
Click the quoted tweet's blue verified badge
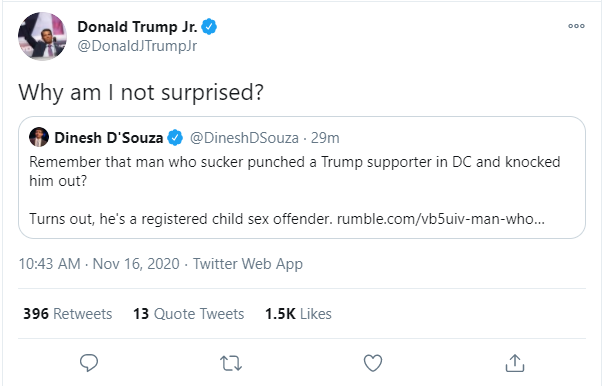click(x=175, y=138)
